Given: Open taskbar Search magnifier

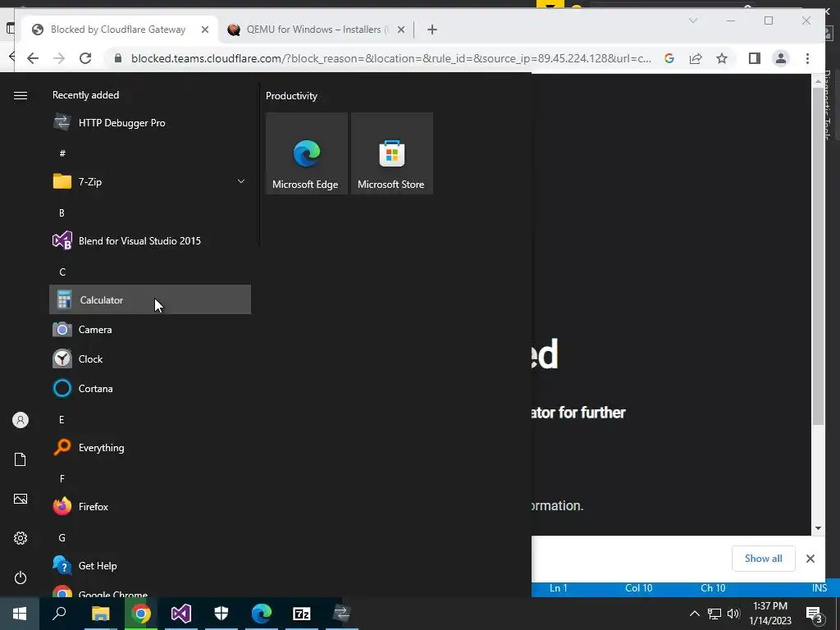Looking at the screenshot, I should [59, 614].
